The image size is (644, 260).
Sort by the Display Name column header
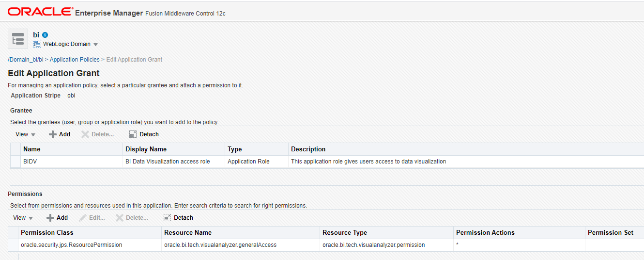(174, 149)
